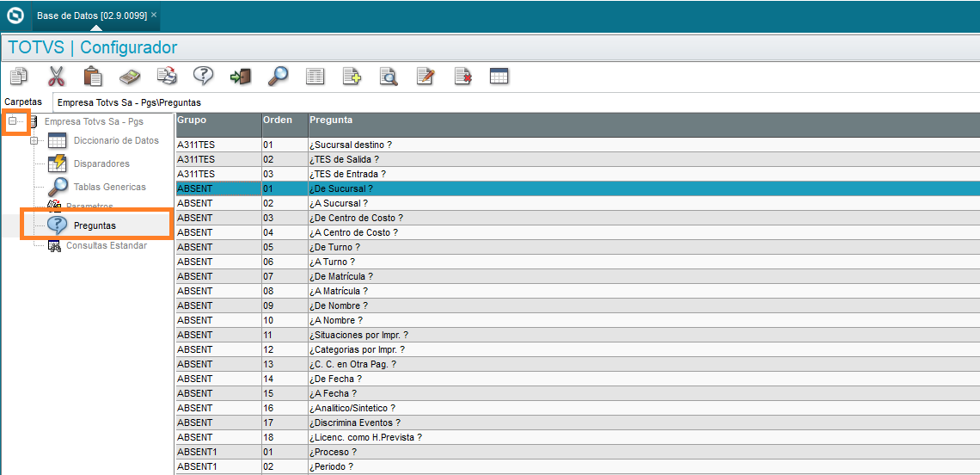Viewport: 980px width, 475px height.
Task: Select row '¿A Centro de Costo ?'
Action: click(x=578, y=232)
